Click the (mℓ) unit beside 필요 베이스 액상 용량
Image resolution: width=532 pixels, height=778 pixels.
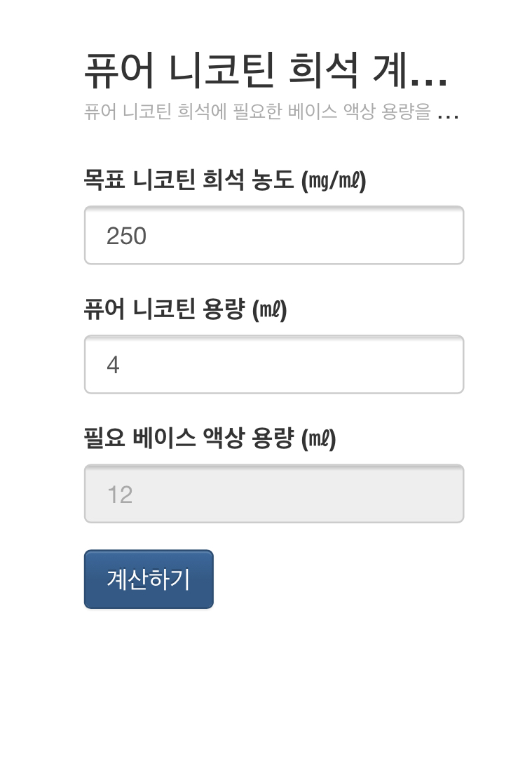coord(319,438)
